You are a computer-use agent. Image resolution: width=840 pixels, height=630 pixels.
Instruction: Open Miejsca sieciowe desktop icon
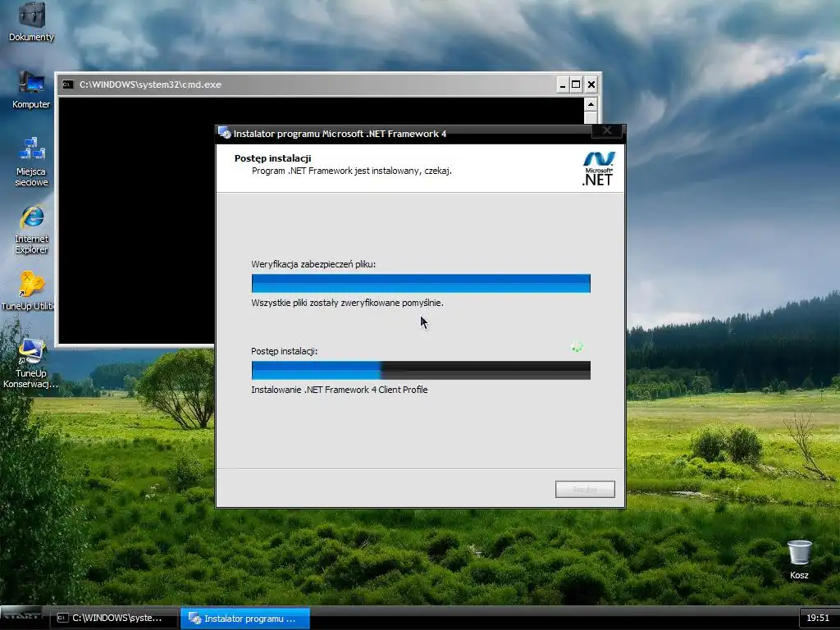[x=31, y=162]
